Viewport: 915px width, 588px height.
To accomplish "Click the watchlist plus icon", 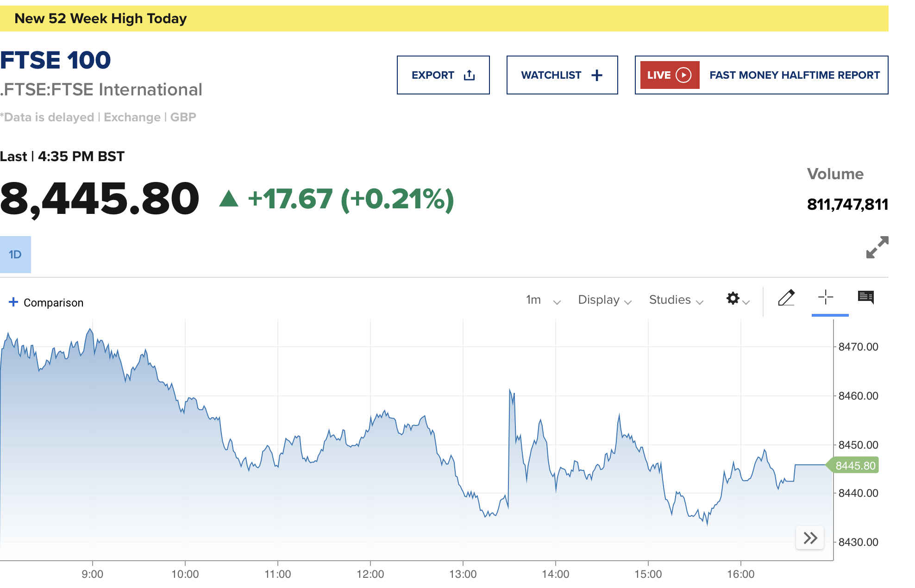I will tap(597, 75).
